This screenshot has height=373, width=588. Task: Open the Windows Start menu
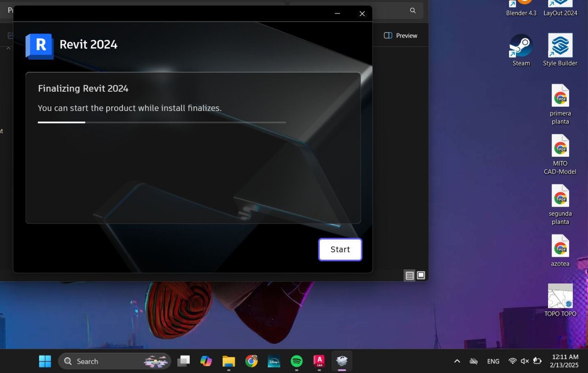coord(45,362)
